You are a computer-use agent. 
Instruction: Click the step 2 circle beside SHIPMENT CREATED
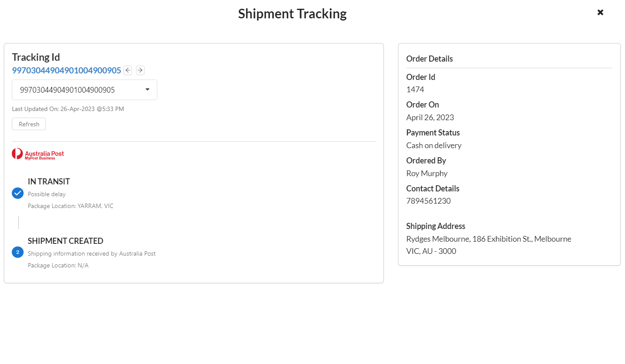pos(17,252)
